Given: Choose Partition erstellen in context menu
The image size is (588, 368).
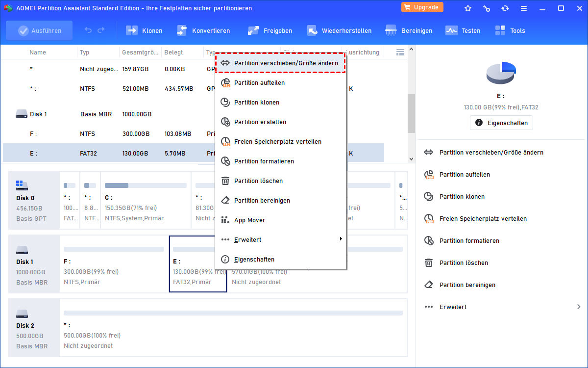Looking at the screenshot, I should tap(281, 122).
